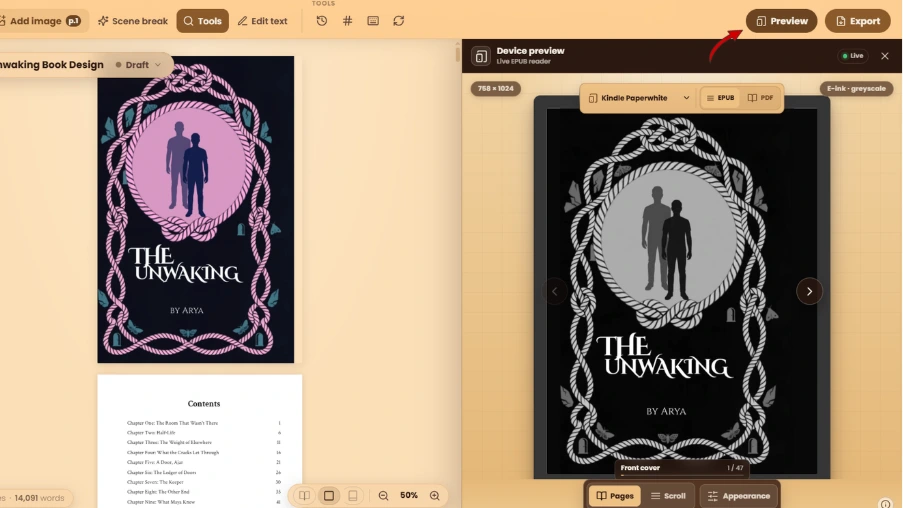Switch preview to EPUB format

[720, 98]
